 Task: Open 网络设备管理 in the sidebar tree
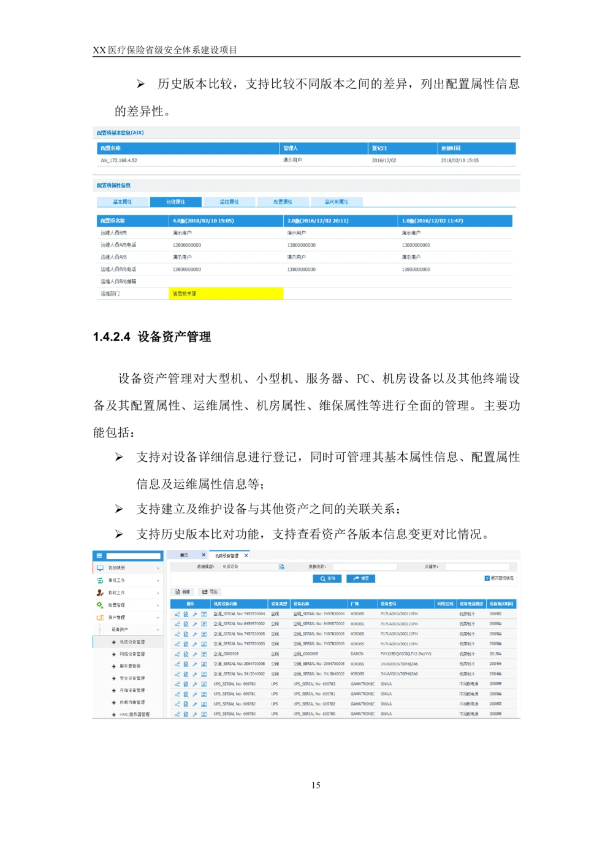coord(132,655)
